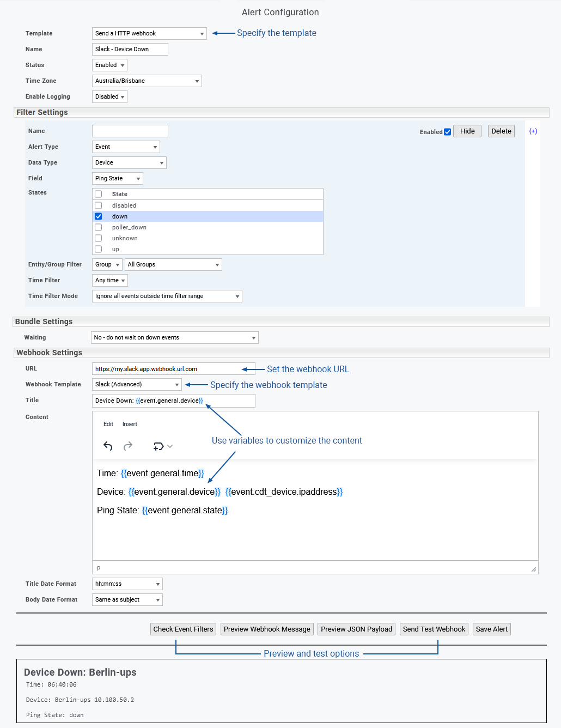Open the insert variable icon dropdown

click(163, 446)
